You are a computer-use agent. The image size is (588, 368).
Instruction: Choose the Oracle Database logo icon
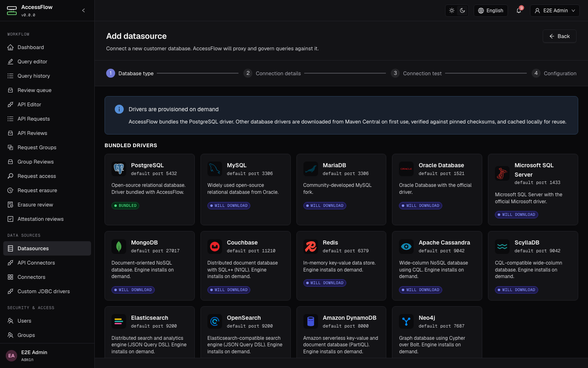(406, 169)
